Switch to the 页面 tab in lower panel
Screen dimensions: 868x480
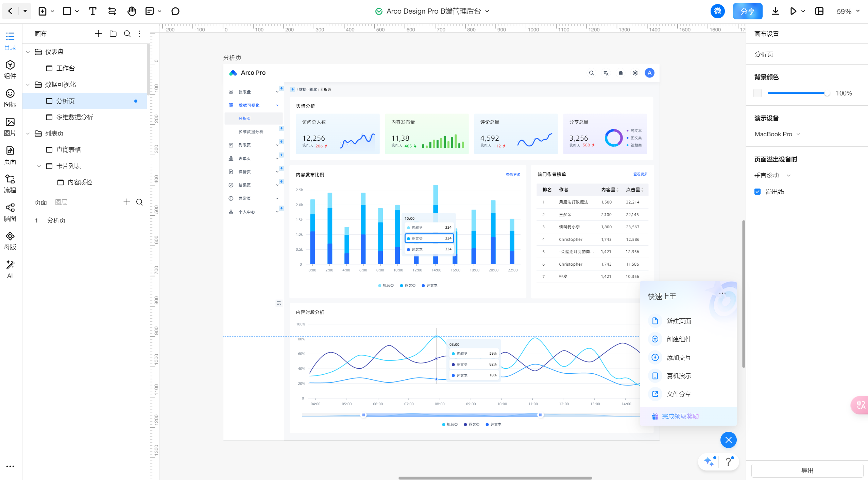pyautogui.click(x=41, y=202)
